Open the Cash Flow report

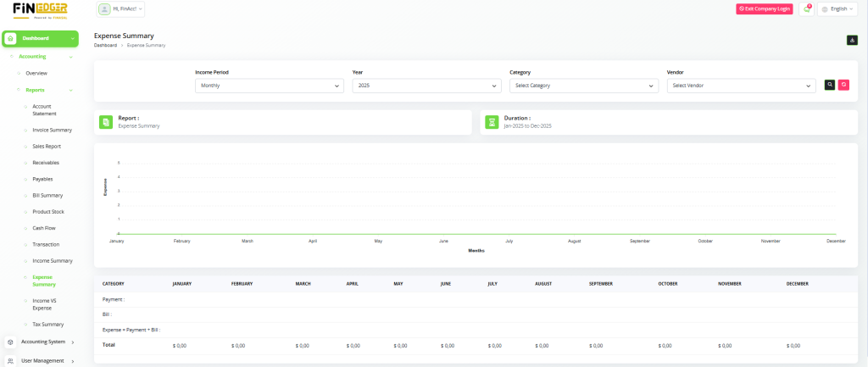tap(46, 228)
